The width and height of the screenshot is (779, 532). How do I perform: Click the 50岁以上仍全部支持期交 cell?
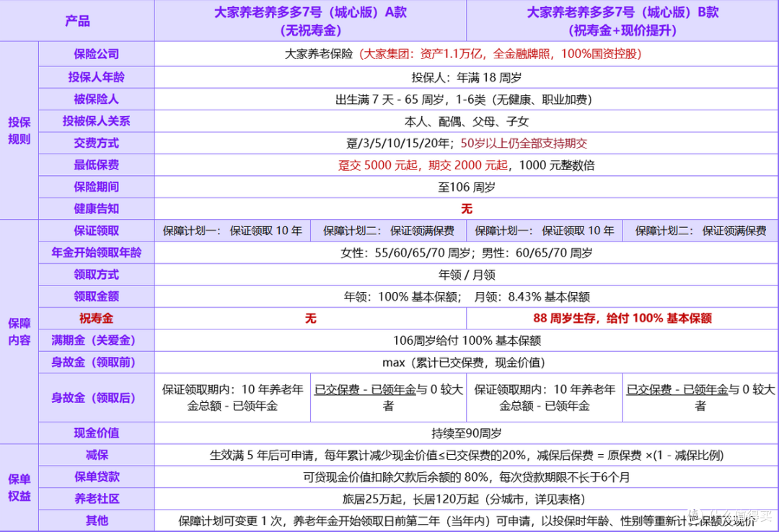(x=467, y=143)
